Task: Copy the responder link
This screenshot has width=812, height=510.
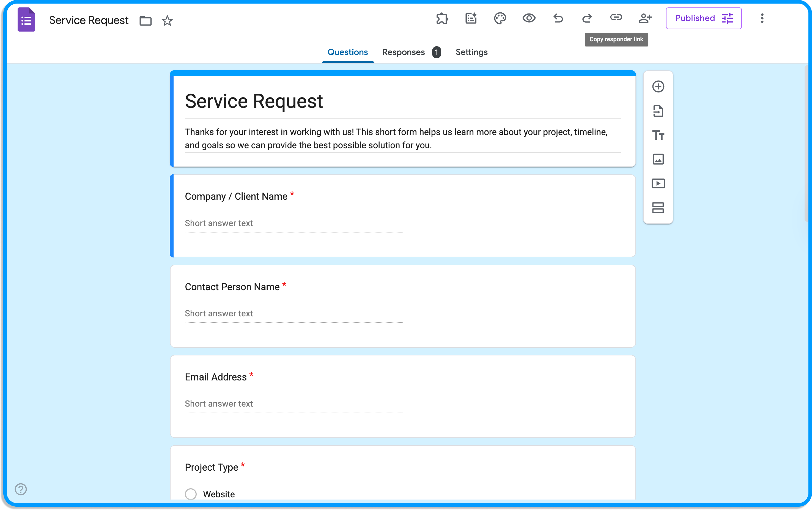Action: (616, 18)
